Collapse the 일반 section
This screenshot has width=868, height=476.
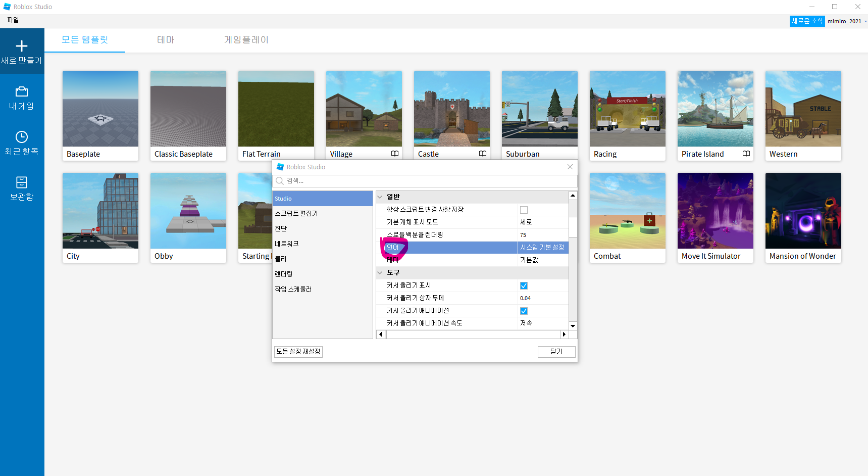[380, 197]
